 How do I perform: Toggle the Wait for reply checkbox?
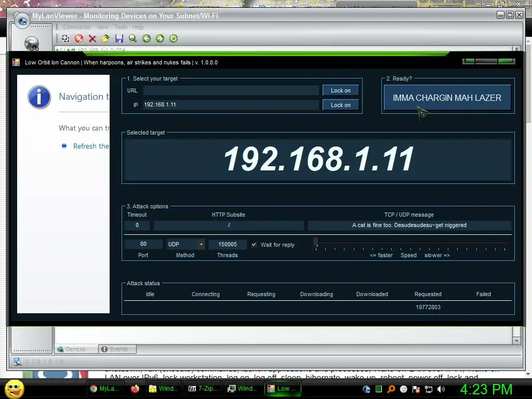tap(254, 245)
